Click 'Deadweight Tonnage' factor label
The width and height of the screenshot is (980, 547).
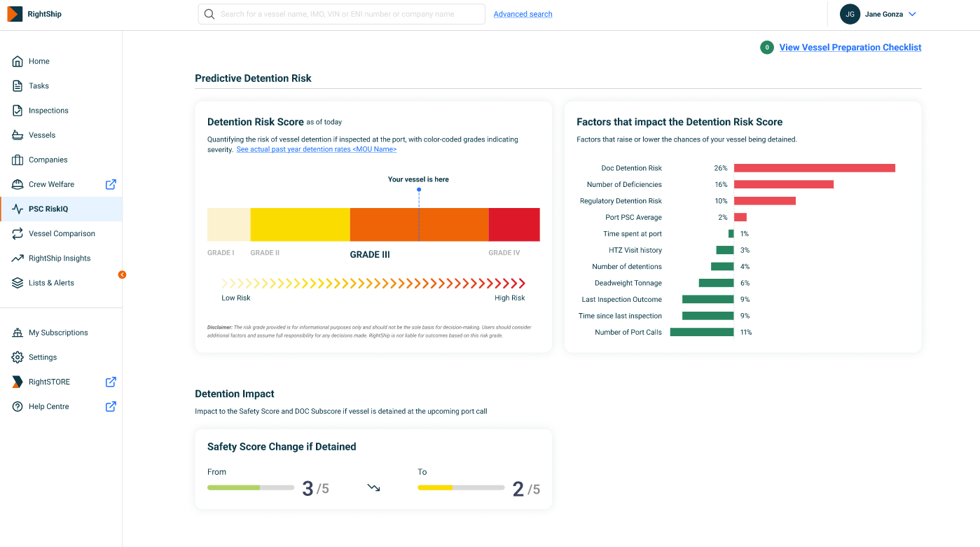(628, 283)
